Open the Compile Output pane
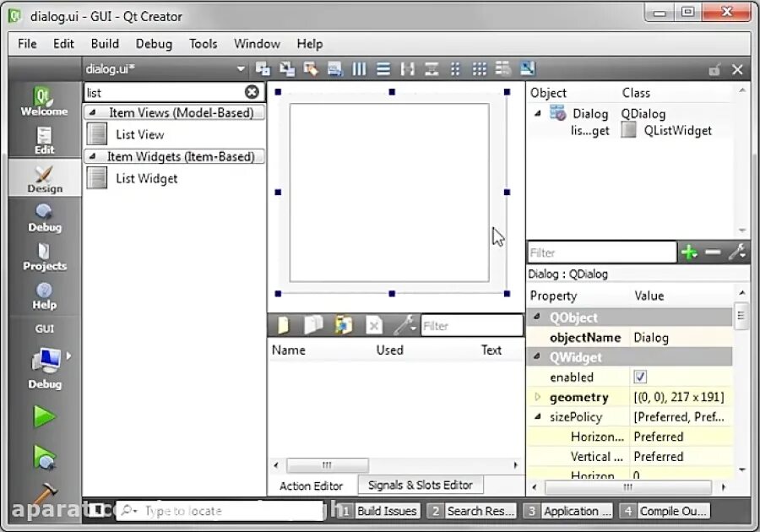 pyautogui.click(x=665, y=511)
